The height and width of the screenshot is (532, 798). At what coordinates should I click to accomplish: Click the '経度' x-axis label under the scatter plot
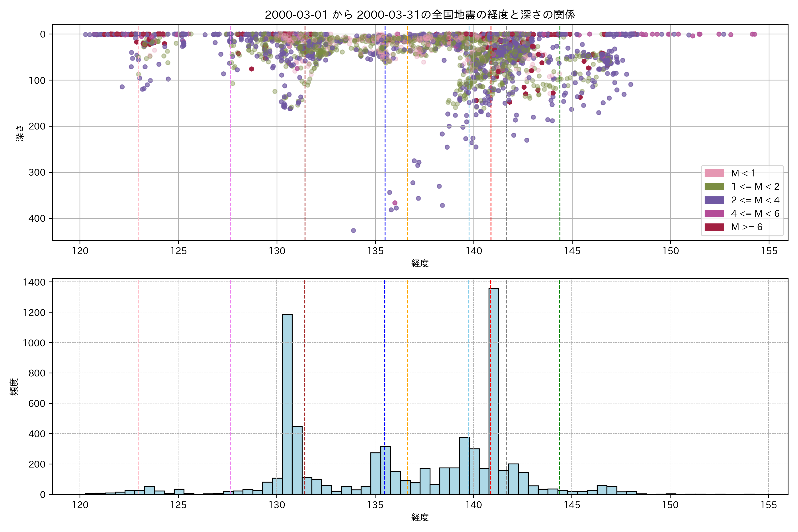tap(420, 263)
